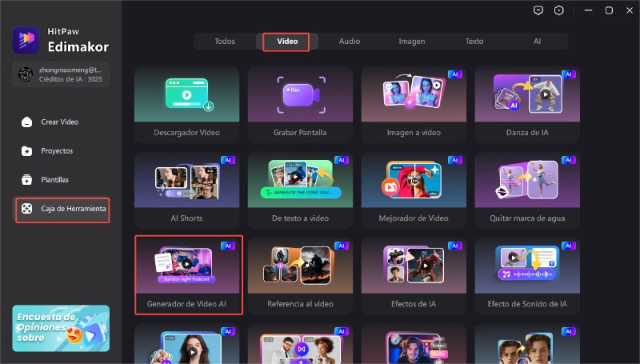Select the Danza de IA tool
The width and height of the screenshot is (640, 364).
click(527, 104)
